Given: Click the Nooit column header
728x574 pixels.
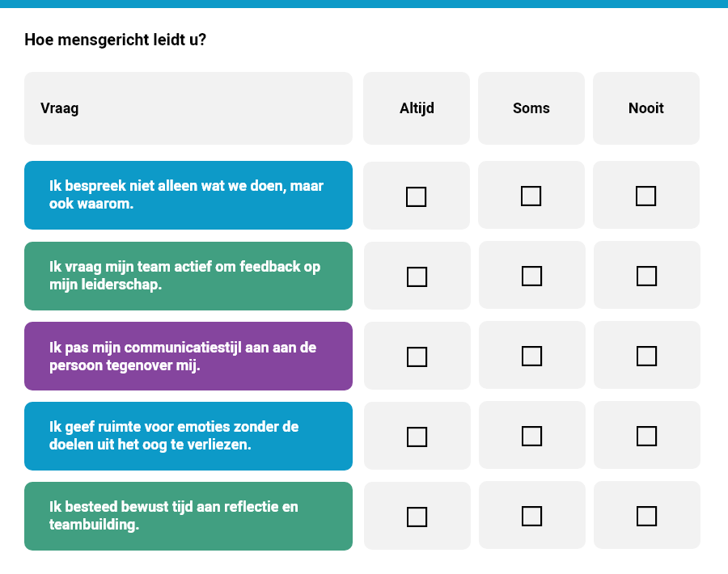Looking at the screenshot, I should click(x=645, y=108).
